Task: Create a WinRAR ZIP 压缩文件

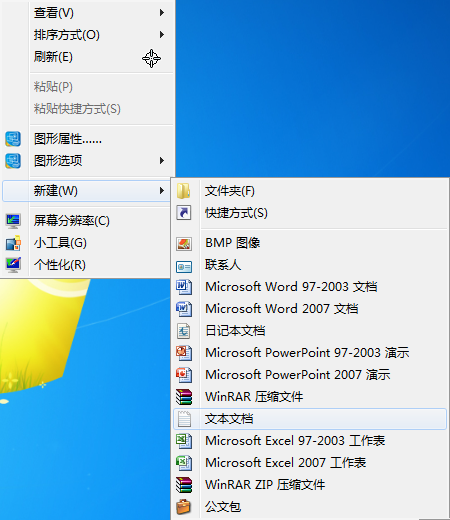Action: click(310, 485)
